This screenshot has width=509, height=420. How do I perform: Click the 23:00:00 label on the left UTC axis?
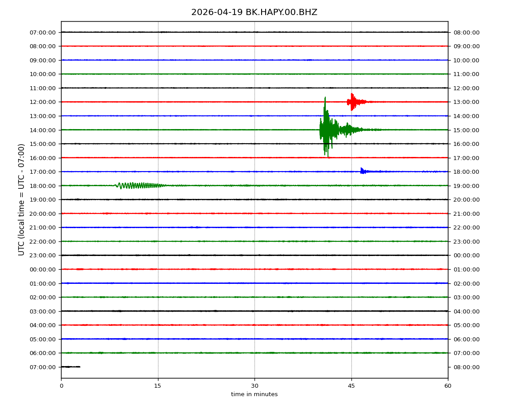click(x=43, y=256)
